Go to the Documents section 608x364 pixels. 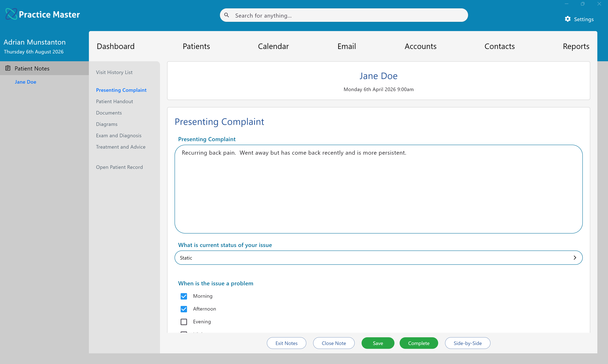tap(109, 113)
